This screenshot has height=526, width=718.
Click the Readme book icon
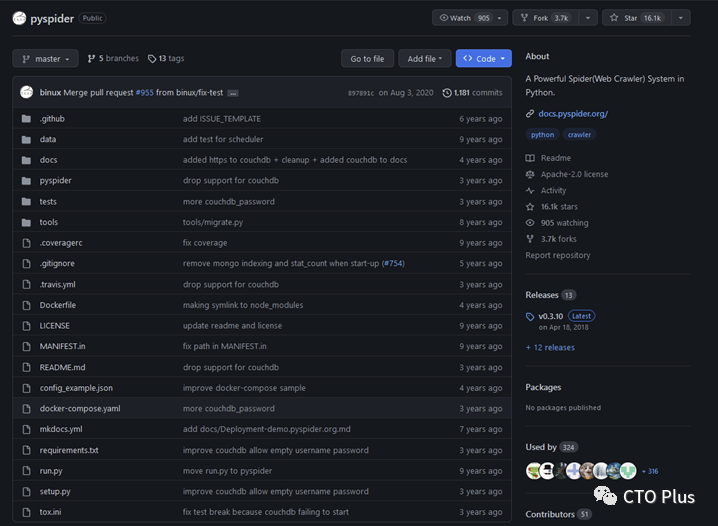[530, 158]
